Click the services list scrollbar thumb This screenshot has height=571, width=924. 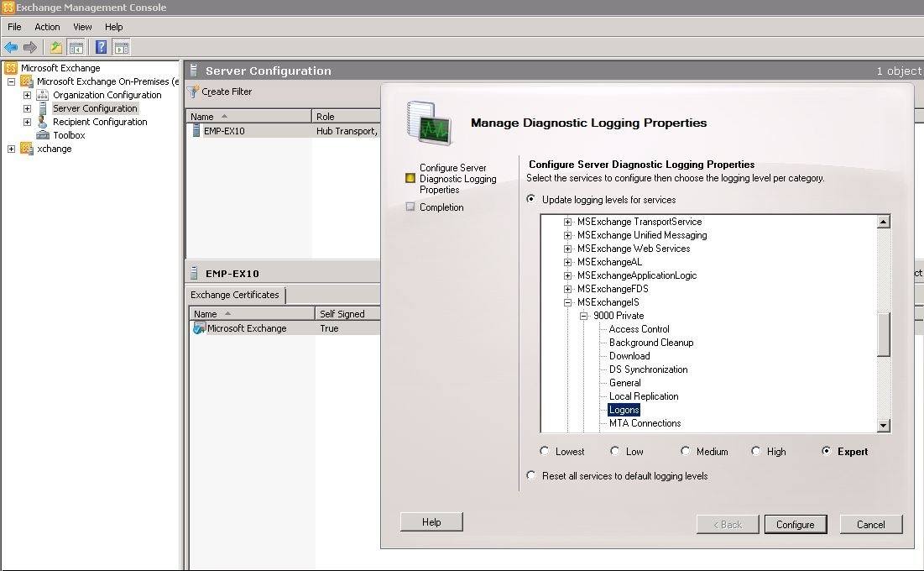883,334
